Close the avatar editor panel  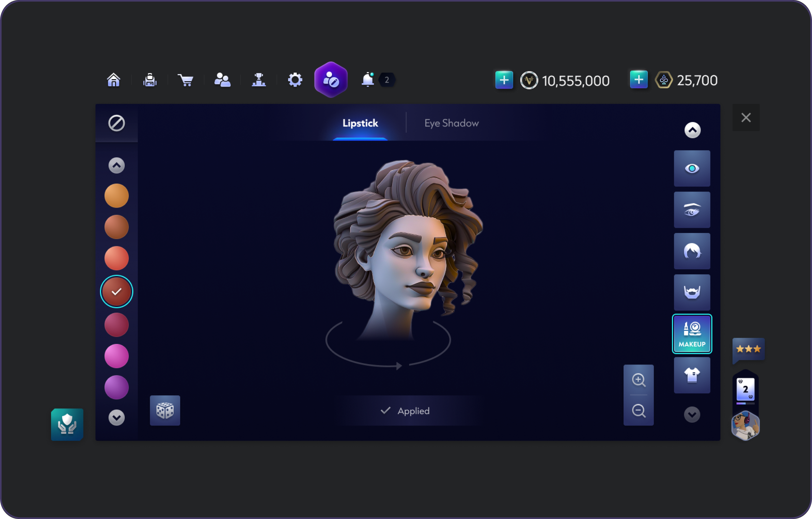[746, 118]
